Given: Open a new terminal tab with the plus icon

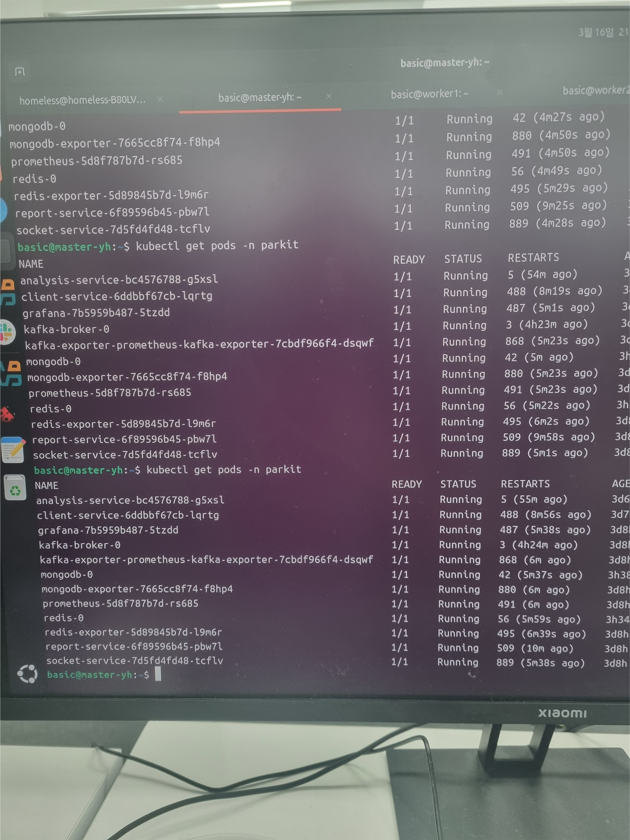Looking at the screenshot, I should click(20, 71).
